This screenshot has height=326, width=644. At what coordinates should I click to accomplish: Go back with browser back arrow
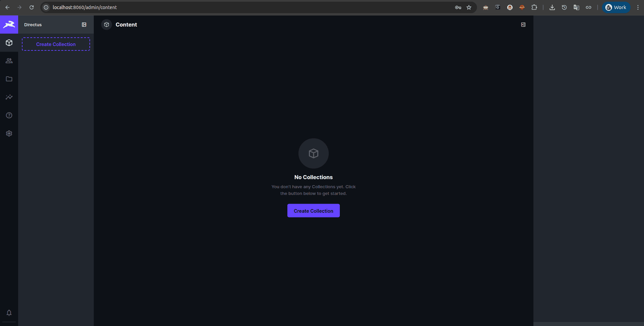[7, 7]
